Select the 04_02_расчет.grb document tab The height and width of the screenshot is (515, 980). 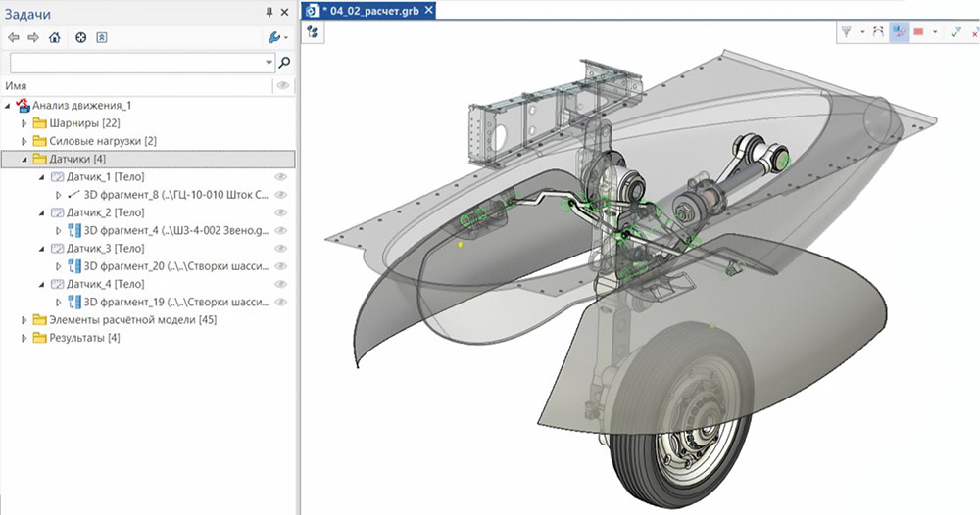point(370,11)
